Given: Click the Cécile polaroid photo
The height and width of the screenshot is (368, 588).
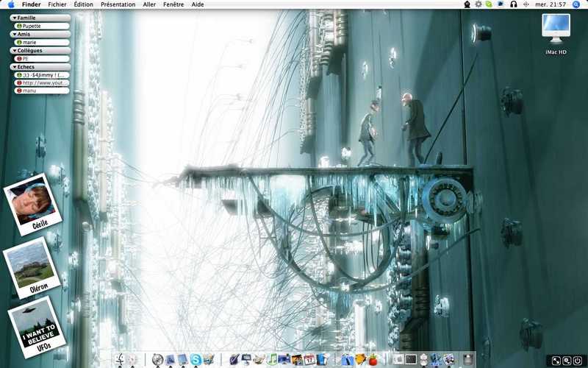Looking at the screenshot, I should [32, 204].
